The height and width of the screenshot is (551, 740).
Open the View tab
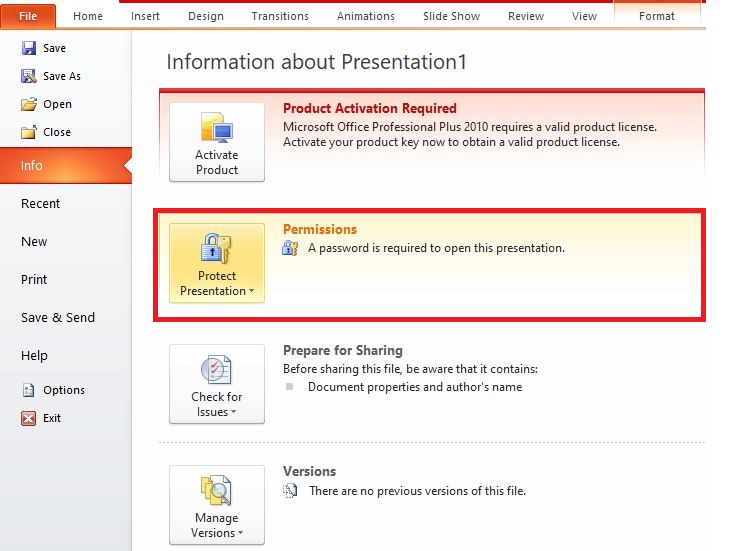coord(584,16)
